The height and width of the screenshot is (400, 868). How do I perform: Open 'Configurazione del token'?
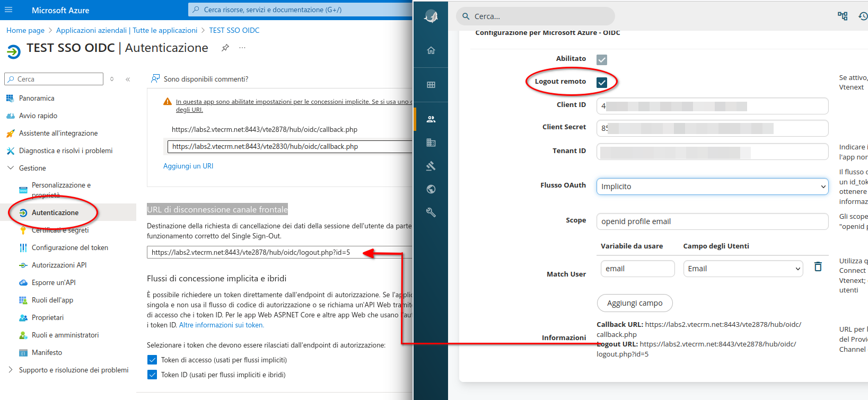click(x=70, y=247)
